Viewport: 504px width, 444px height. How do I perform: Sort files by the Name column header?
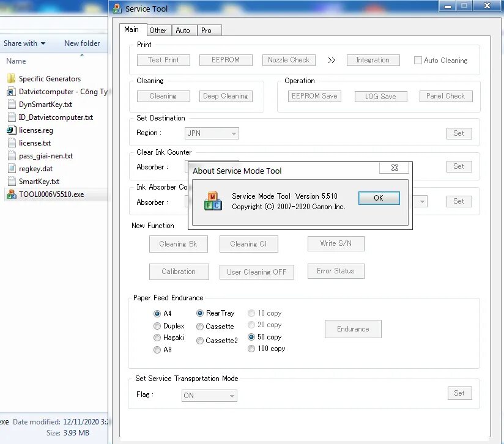[x=16, y=61]
